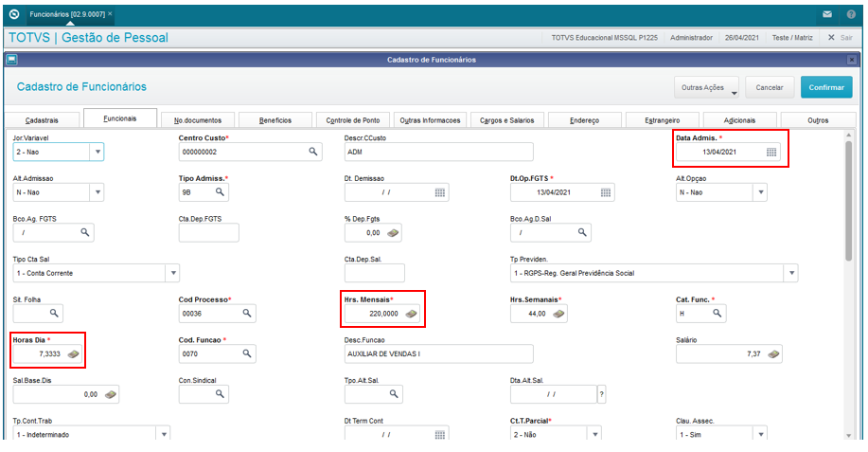
Task: Open calculator icon for Horas Dia
Action: point(74,354)
